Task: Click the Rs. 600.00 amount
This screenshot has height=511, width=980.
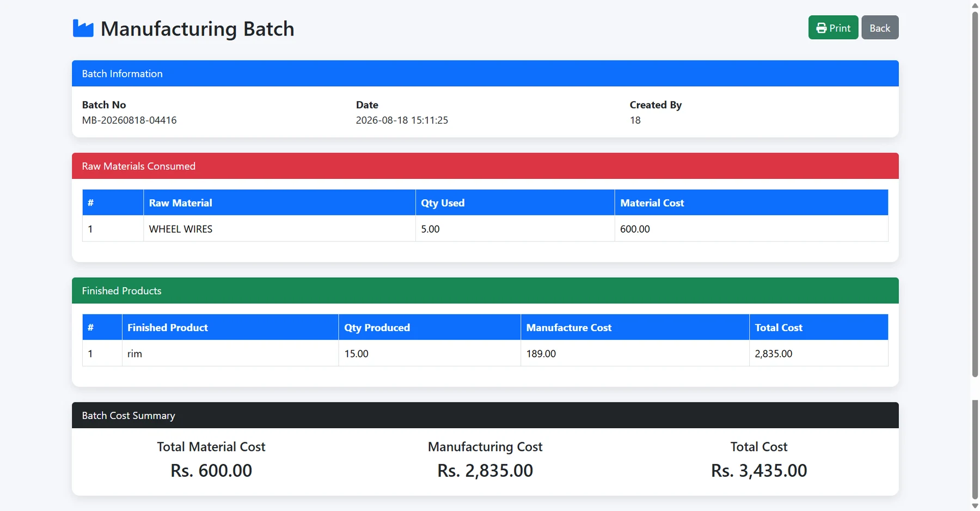Action: pyautogui.click(x=211, y=471)
